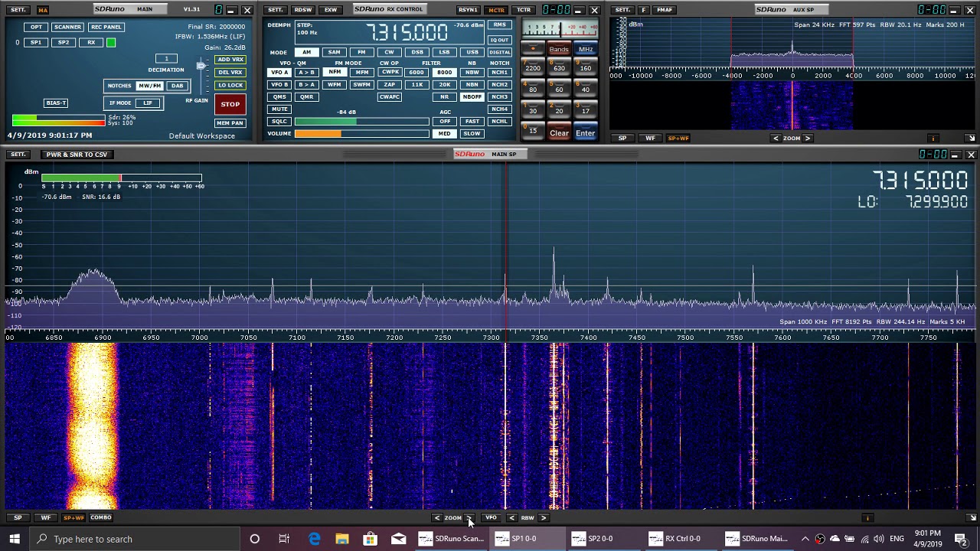Toggle the MCTR memory control tab

(496, 10)
